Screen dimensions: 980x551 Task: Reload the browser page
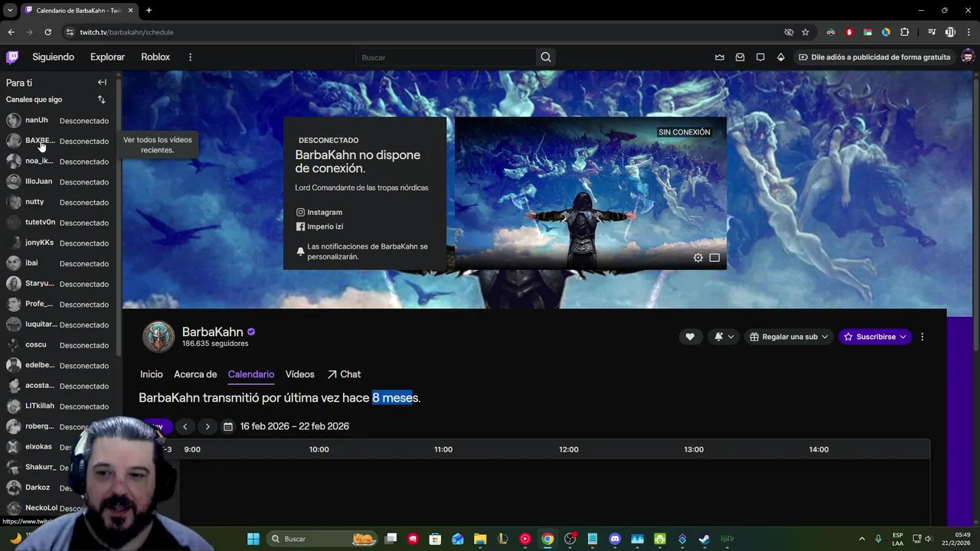(x=47, y=32)
